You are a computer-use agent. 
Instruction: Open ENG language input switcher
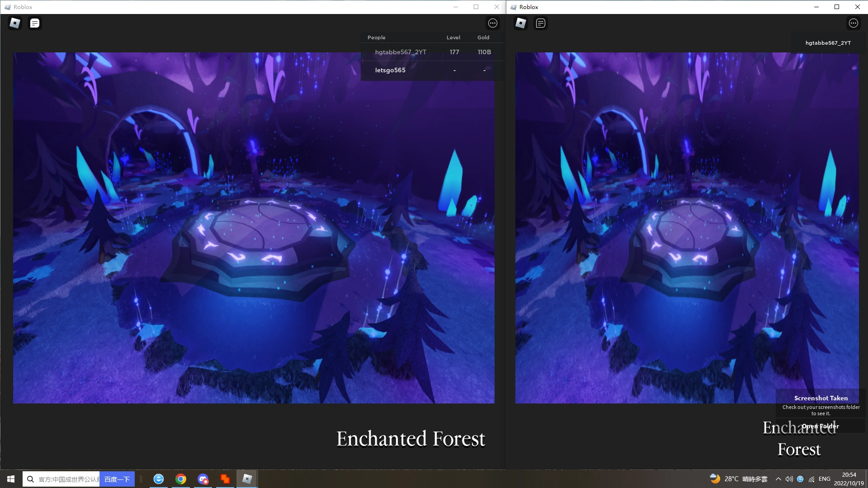click(824, 479)
